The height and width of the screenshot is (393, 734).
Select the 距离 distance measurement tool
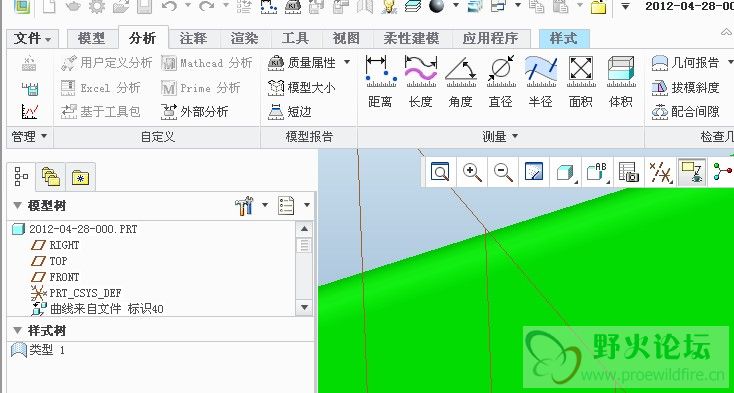(381, 82)
